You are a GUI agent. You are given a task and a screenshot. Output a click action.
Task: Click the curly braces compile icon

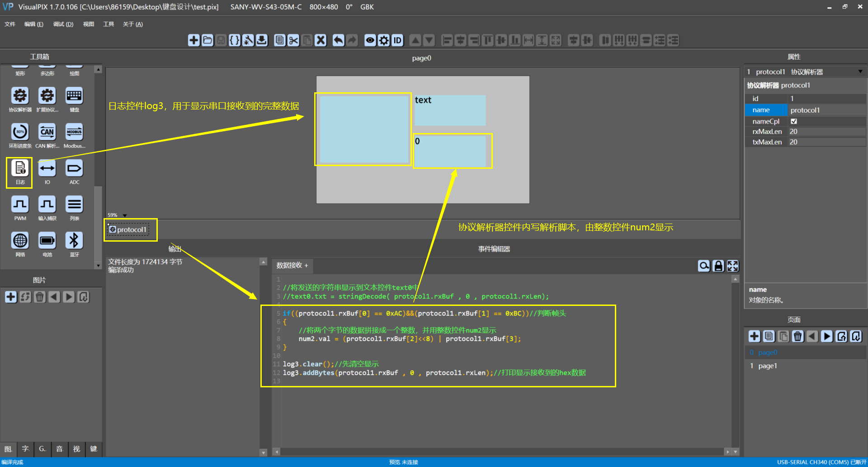(235, 40)
